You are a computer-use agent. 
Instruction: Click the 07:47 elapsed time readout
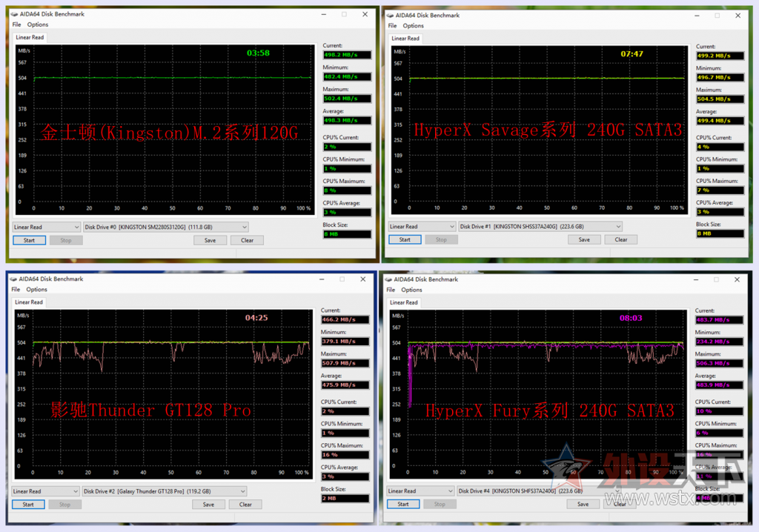tap(632, 54)
